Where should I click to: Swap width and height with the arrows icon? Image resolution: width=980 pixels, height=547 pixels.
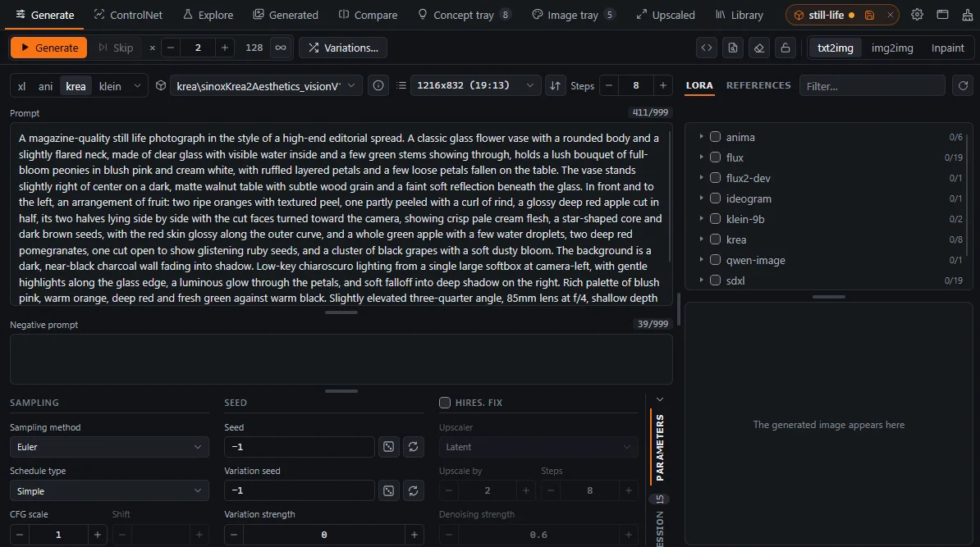tap(555, 85)
